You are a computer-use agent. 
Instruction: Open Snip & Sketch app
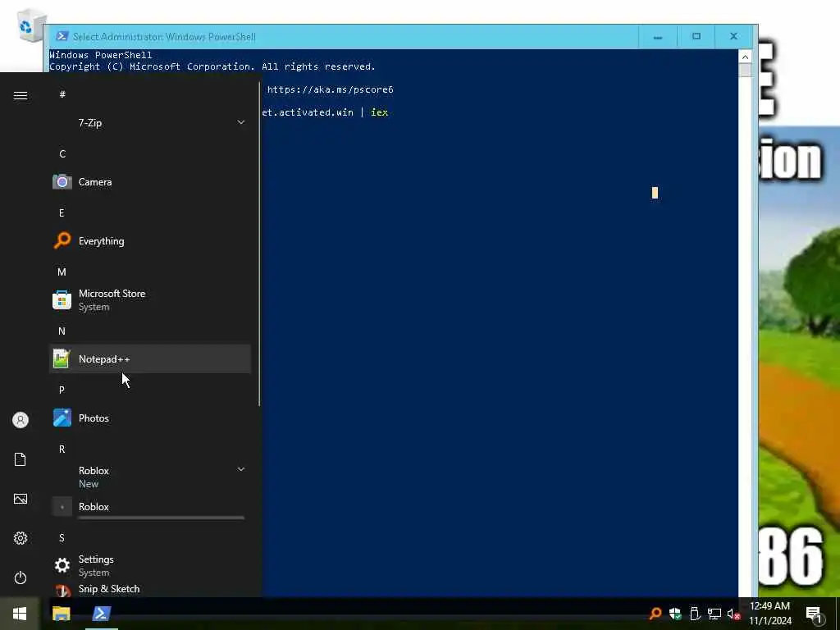point(150,589)
